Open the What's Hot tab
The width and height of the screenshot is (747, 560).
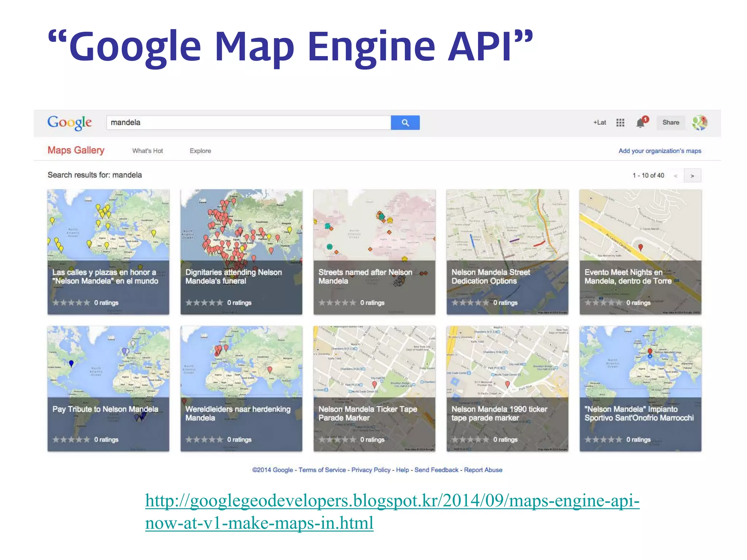click(x=147, y=151)
